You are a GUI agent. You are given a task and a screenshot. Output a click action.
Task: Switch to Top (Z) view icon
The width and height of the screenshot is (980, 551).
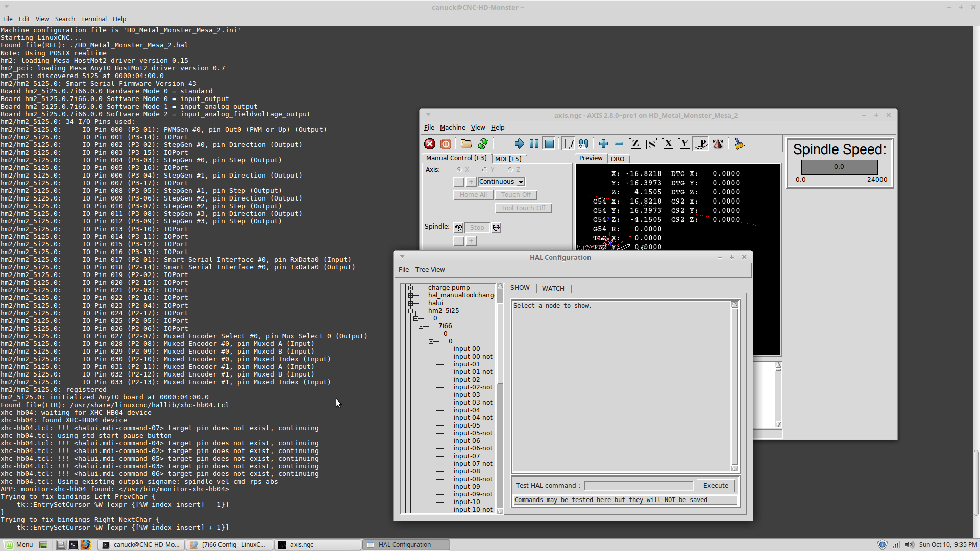(634, 144)
